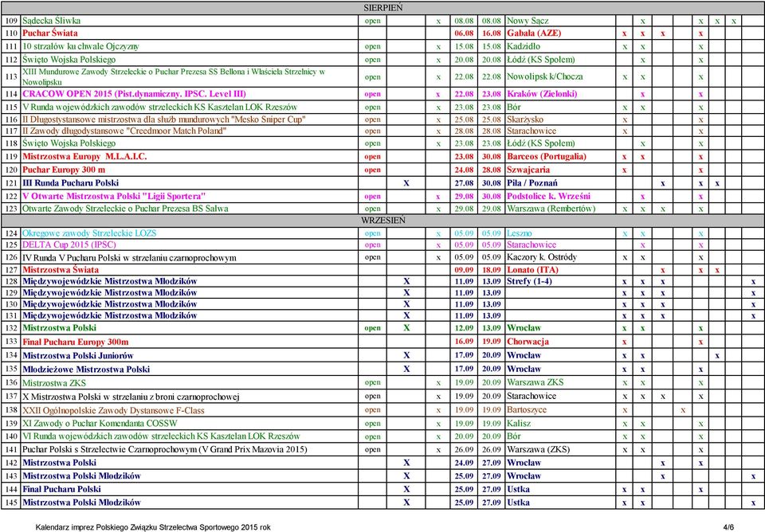
Task: Click row number 133
Action: coord(11,342)
